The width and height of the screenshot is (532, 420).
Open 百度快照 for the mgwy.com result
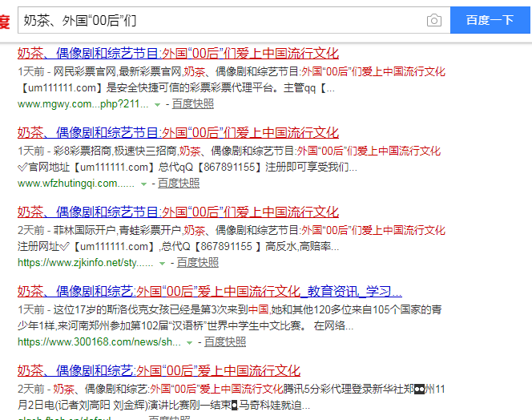click(x=193, y=104)
